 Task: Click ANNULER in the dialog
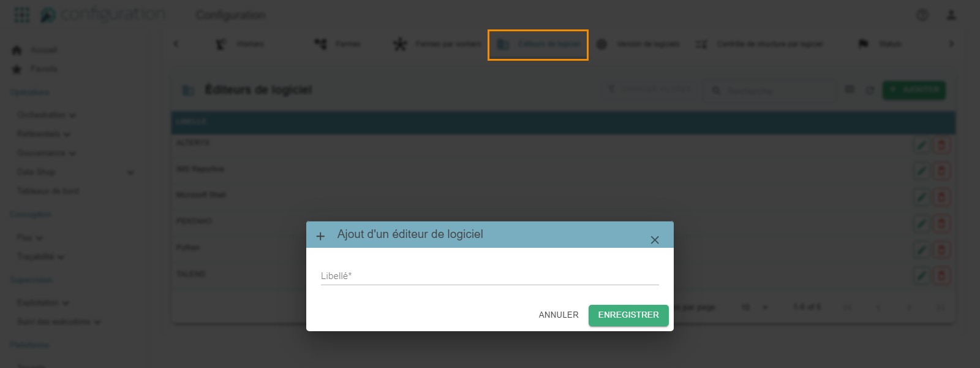559,315
